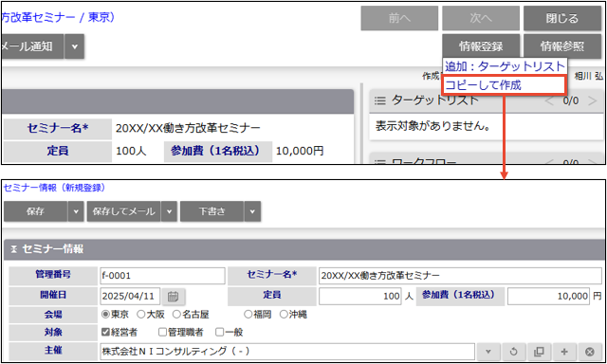Open dropdown arrow next to 下書き button

pyautogui.click(x=252, y=211)
